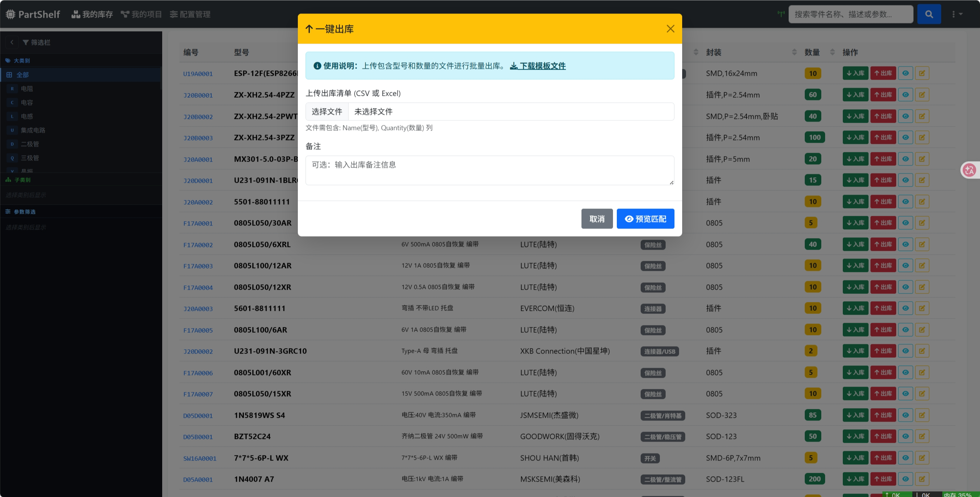Sort by 封装 column arrows
Screen dimensions: 980x497
click(x=794, y=52)
